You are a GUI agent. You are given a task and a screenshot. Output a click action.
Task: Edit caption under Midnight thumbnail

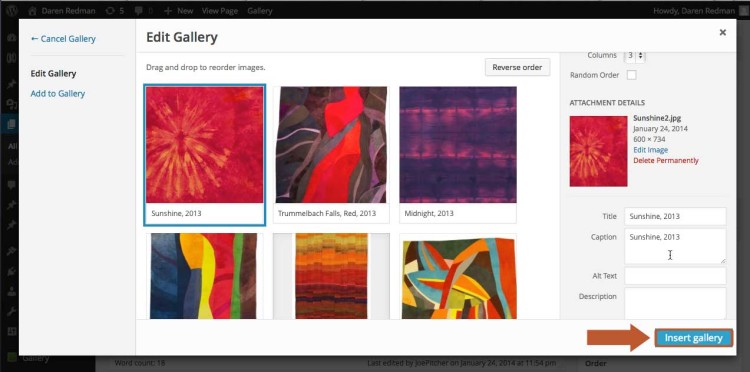458,213
